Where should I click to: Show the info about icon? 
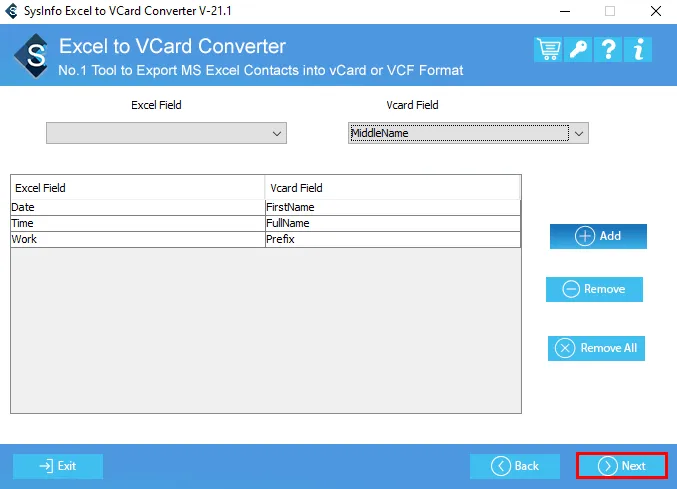pyautogui.click(x=638, y=50)
